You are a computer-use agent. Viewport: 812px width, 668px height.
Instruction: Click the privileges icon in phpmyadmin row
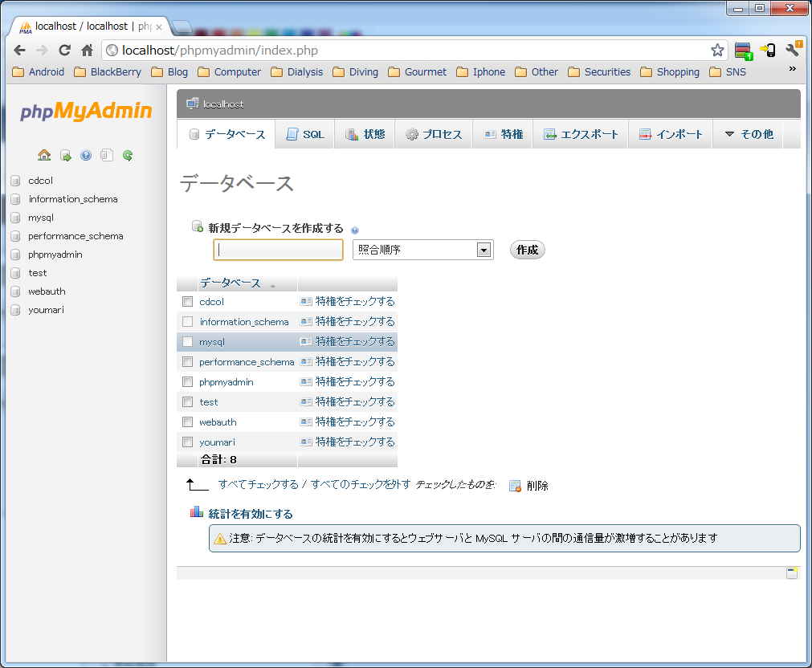(x=306, y=381)
